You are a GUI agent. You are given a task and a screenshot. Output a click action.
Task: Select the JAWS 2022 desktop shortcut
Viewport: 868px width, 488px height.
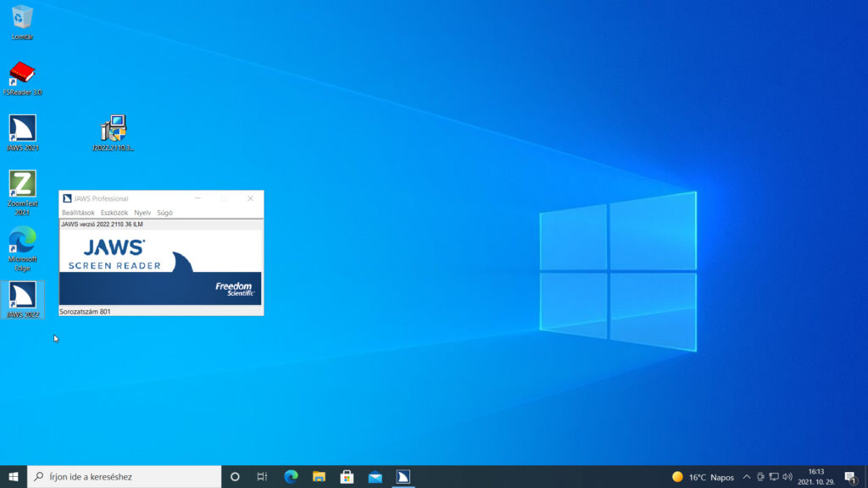[x=22, y=300]
